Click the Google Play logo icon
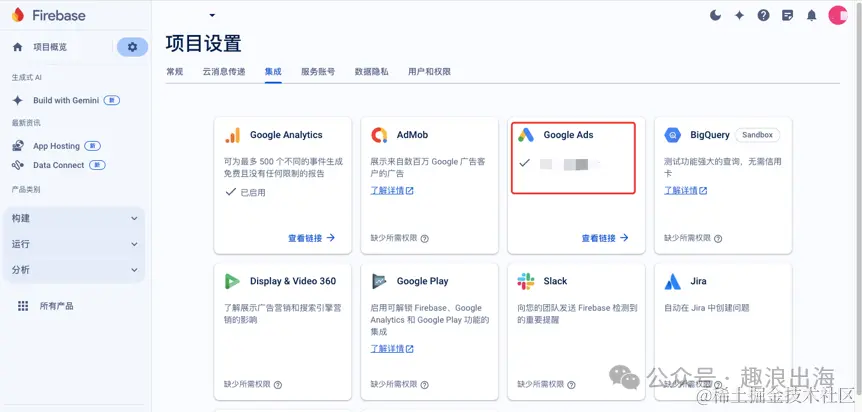This screenshot has height=412, width=862. [379, 281]
